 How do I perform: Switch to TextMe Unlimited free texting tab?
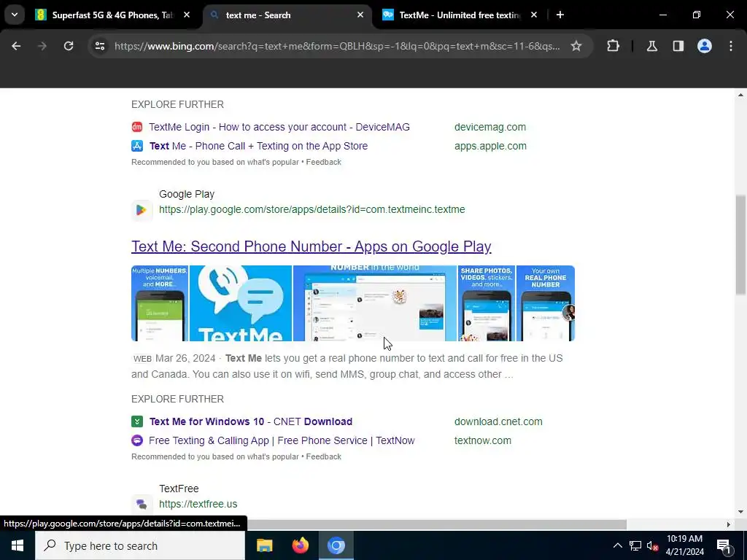(x=460, y=15)
